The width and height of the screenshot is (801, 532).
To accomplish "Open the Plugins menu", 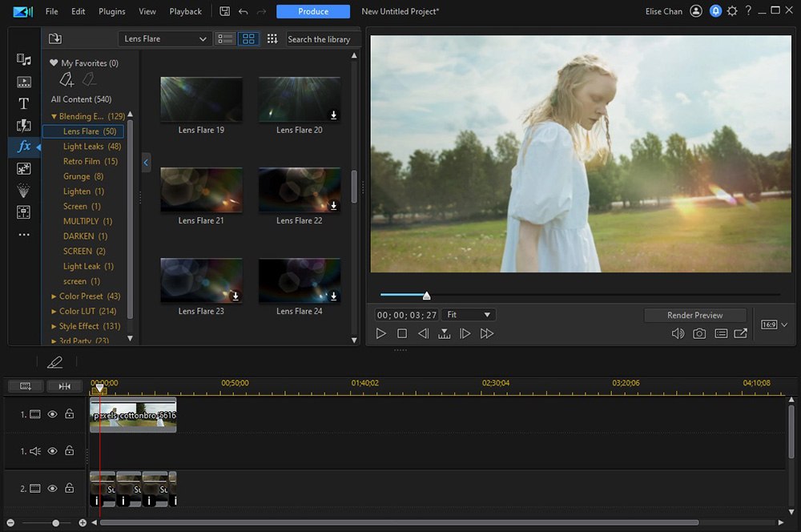I will click(x=112, y=11).
